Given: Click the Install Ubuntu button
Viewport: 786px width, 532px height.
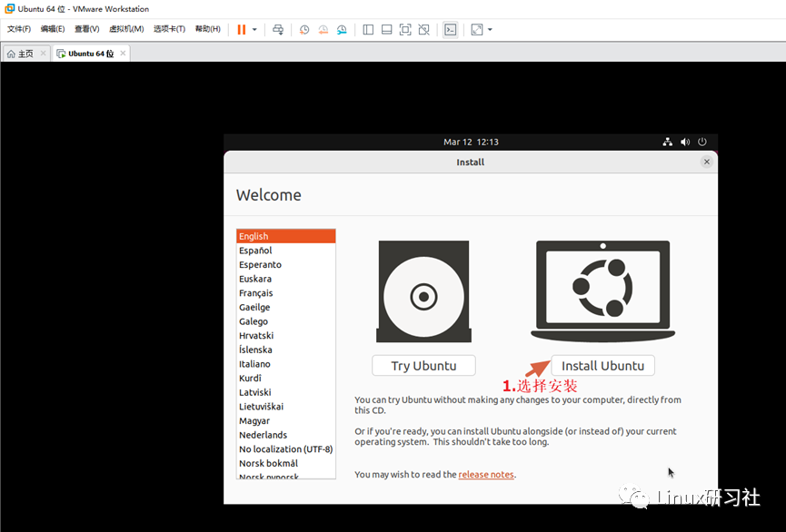Looking at the screenshot, I should (602, 366).
